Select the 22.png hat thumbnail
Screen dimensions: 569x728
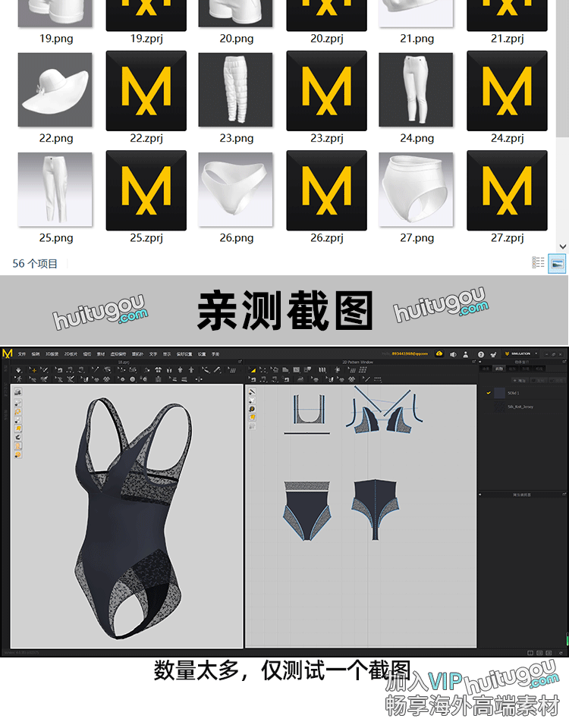[x=55, y=92]
